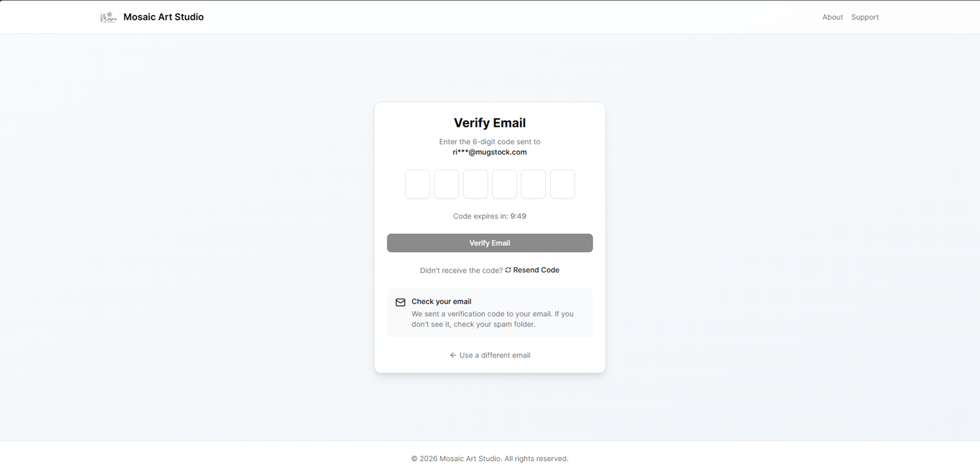Click the Mosaic Art Studio header title

coord(163,17)
